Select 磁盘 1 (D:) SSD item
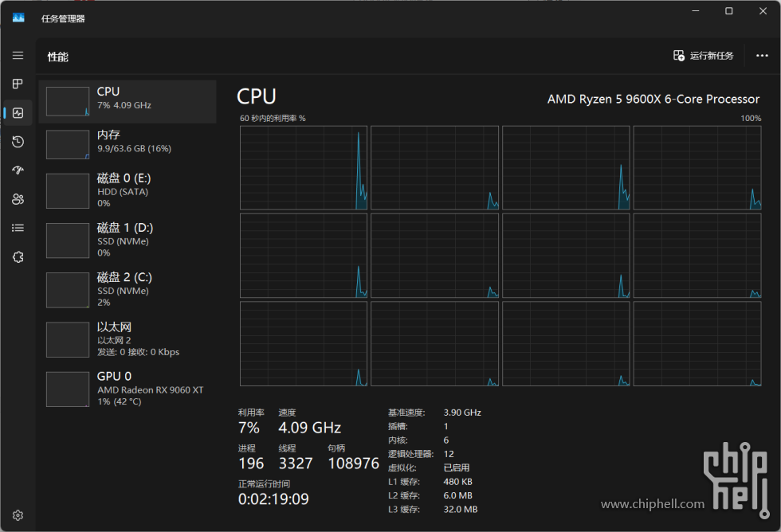Viewport: 781px width, 532px height. (128, 241)
